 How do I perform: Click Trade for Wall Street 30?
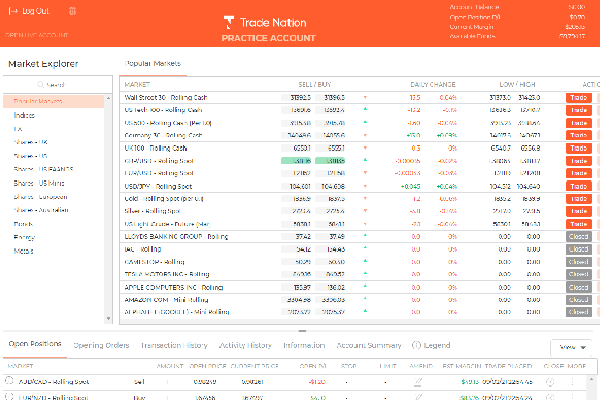(579, 98)
